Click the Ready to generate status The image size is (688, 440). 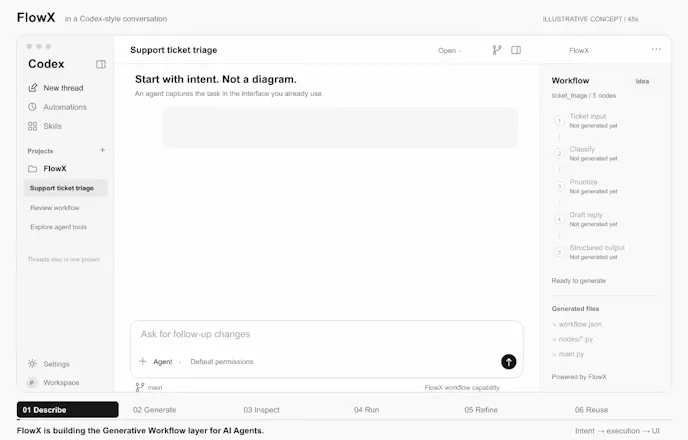click(x=578, y=281)
